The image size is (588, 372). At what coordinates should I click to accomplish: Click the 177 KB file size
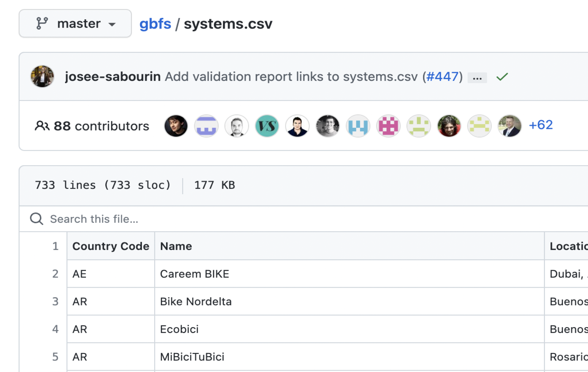[215, 185]
